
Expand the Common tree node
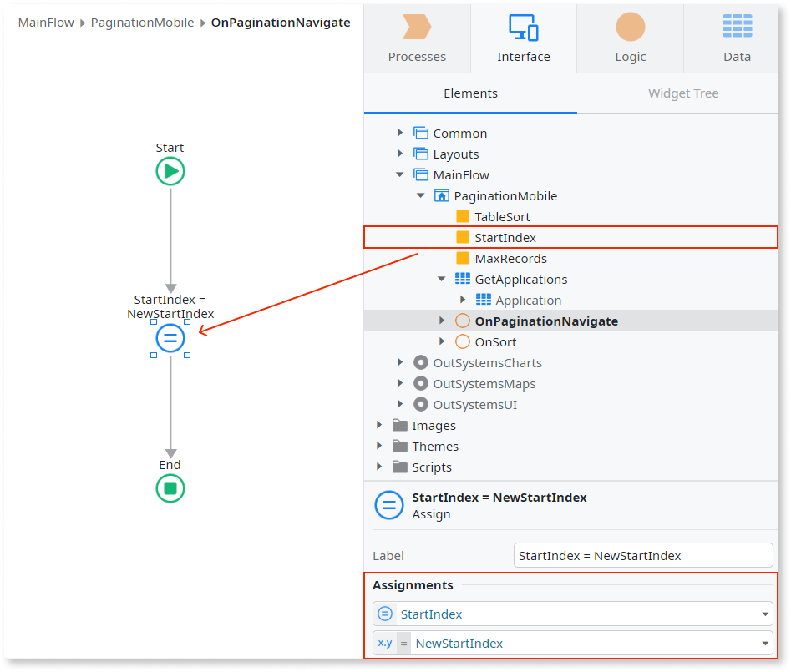coord(399,132)
